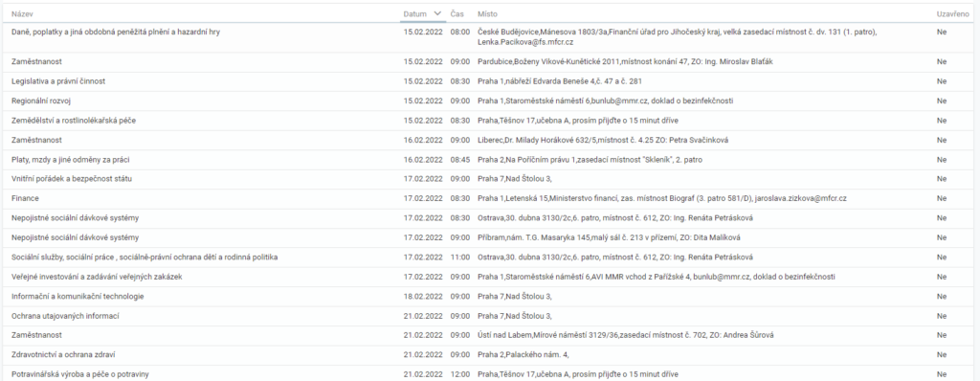
Task: Open Potravinářská výroba a péče o potraviny
Action: pyautogui.click(x=490, y=373)
